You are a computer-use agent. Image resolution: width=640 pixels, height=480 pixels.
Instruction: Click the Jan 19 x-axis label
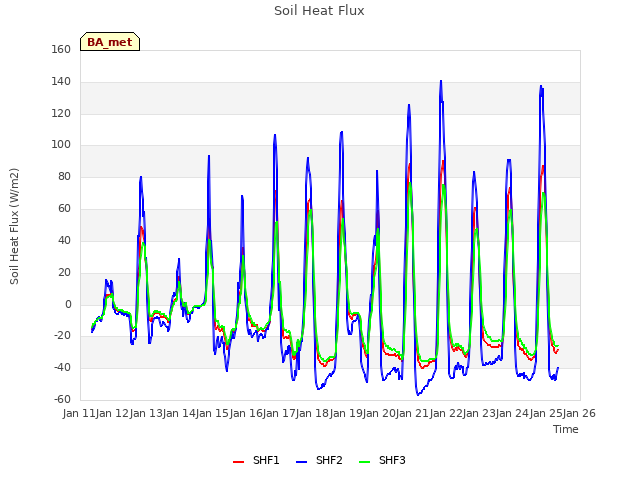[346, 413]
